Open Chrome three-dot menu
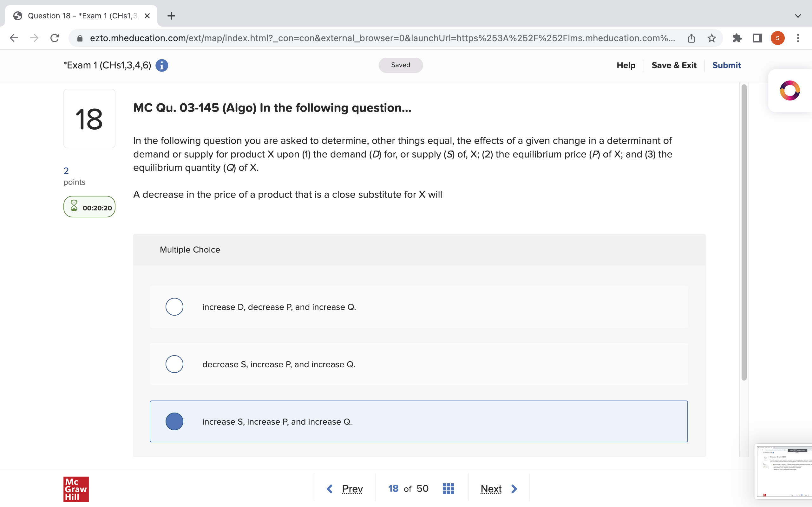Image resolution: width=812 pixels, height=507 pixels. point(798,38)
